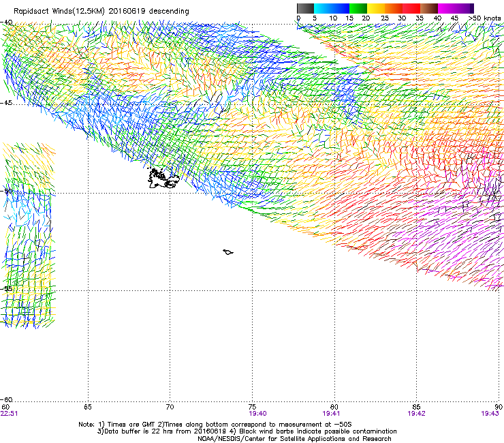The image size is (504, 443).
Task: Click the '65' longitude axis label
Action: [x=88, y=407]
